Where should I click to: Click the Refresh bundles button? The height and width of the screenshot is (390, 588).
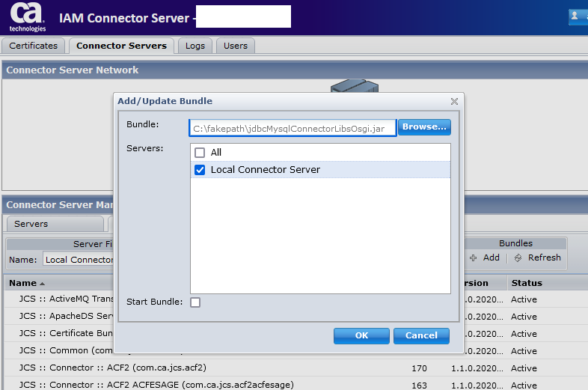[x=538, y=258]
